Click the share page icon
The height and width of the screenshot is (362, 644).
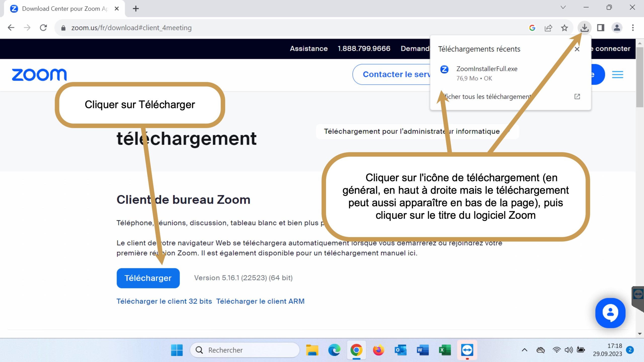[x=548, y=28]
